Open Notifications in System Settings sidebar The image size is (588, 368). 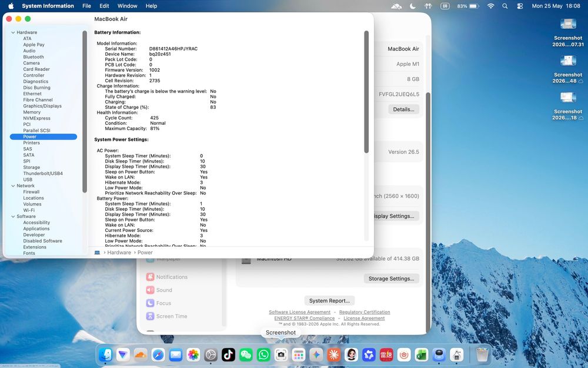tap(167, 277)
